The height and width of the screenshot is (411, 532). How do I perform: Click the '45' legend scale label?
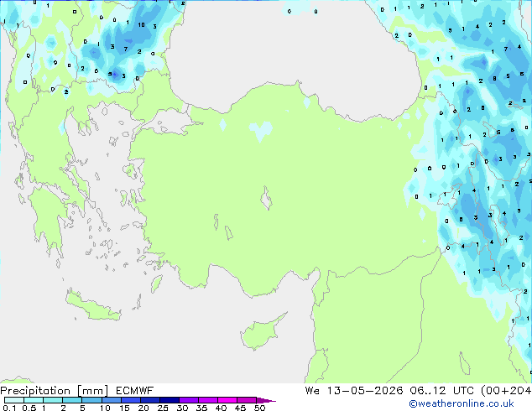[x=240, y=408]
